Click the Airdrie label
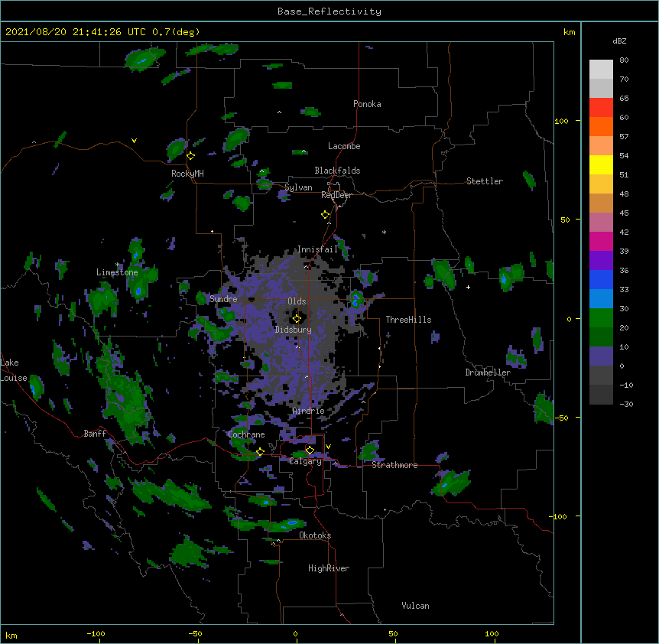The image size is (659, 644). (309, 411)
